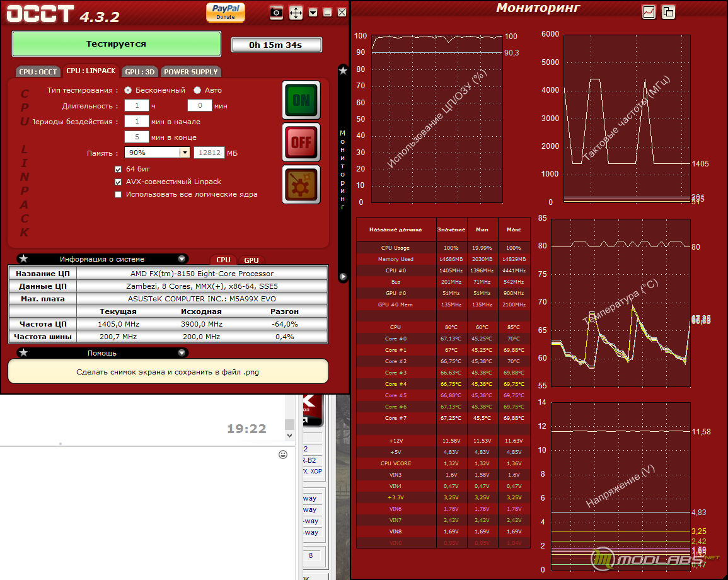Click the 3900,0 MHz original CPU frequency
This screenshot has width=728, height=580.
click(202, 324)
